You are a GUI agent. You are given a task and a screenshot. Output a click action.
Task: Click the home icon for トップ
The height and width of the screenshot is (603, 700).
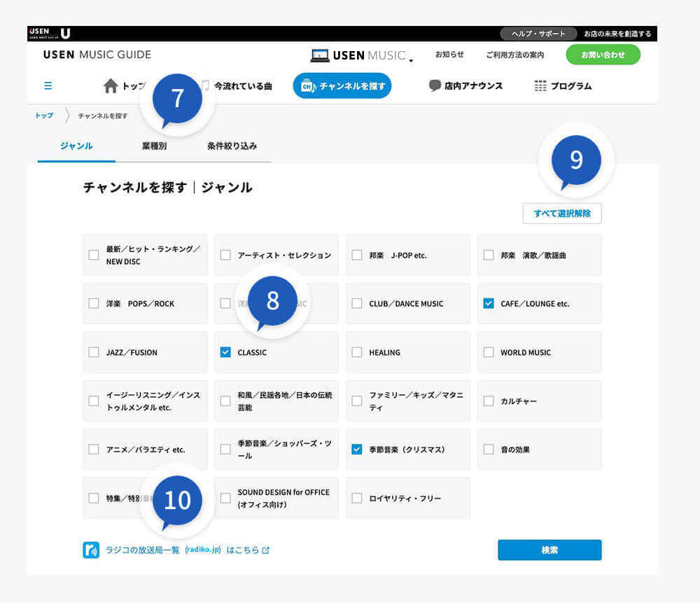[x=111, y=86]
